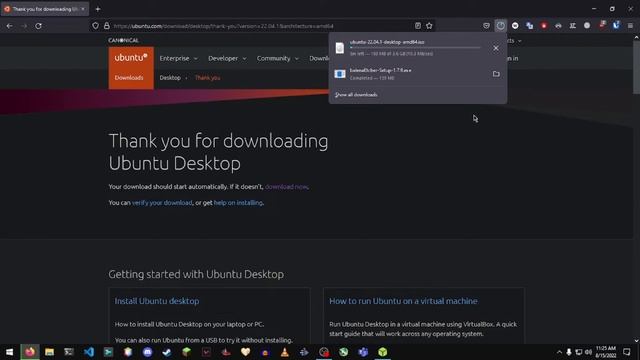Click the volume icon in system tray

(x=588, y=352)
